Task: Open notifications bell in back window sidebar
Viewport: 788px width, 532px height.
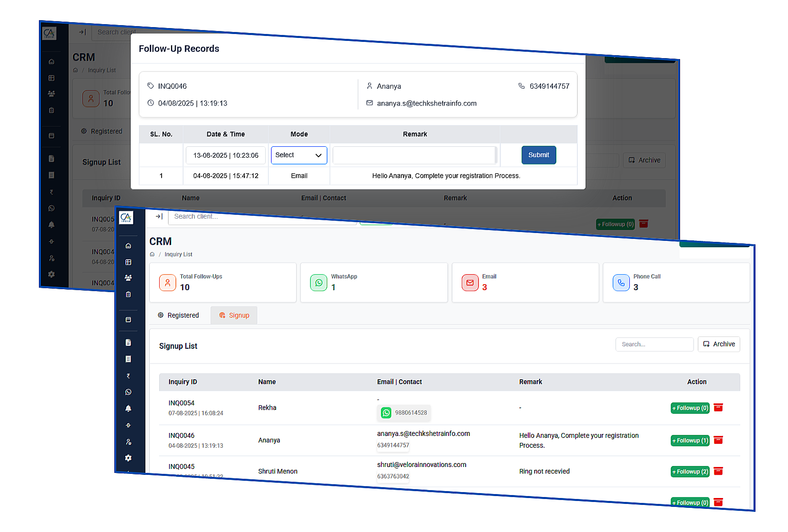Action: [x=51, y=225]
